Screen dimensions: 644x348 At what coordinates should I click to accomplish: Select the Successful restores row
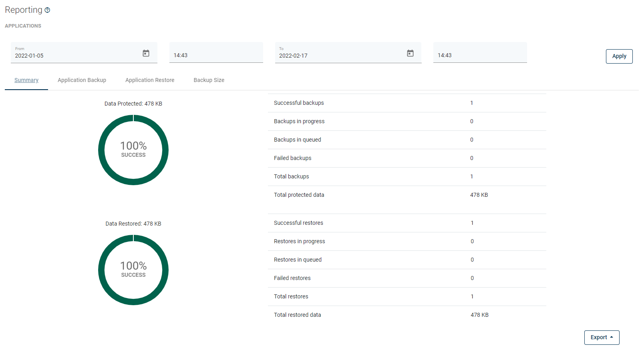coord(407,223)
